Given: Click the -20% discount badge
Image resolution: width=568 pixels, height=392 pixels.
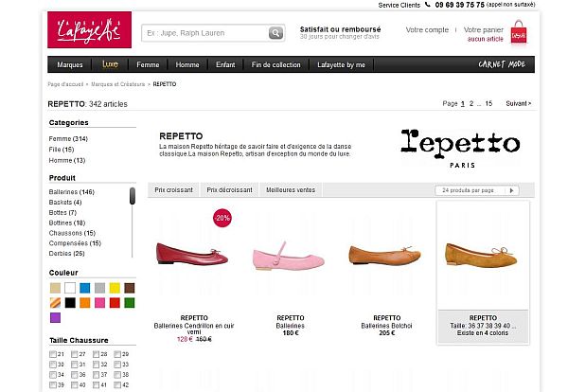Looking at the screenshot, I should pos(222,218).
